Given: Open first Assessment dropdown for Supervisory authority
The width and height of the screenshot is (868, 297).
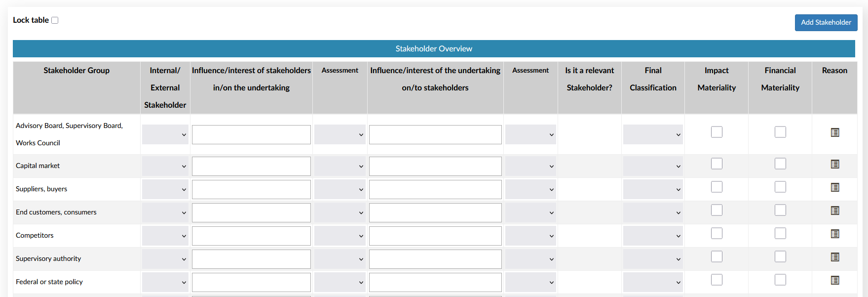Looking at the screenshot, I should (340, 259).
